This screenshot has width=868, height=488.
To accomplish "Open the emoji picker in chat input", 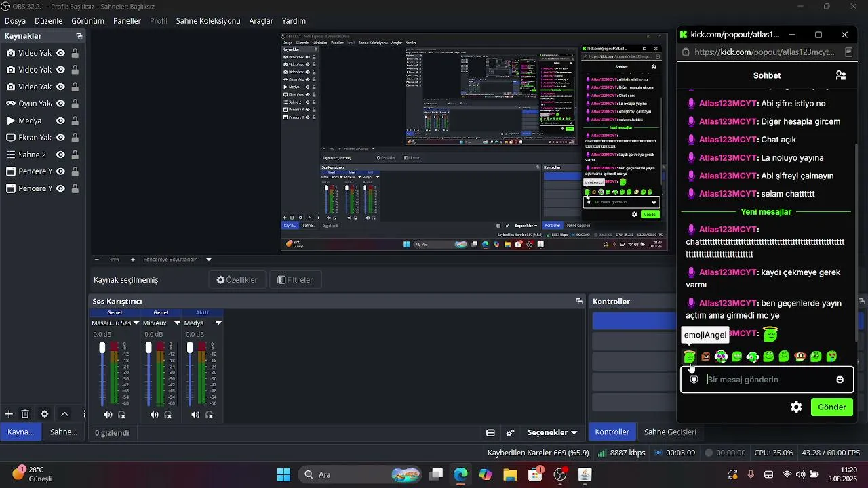I will pos(840,380).
